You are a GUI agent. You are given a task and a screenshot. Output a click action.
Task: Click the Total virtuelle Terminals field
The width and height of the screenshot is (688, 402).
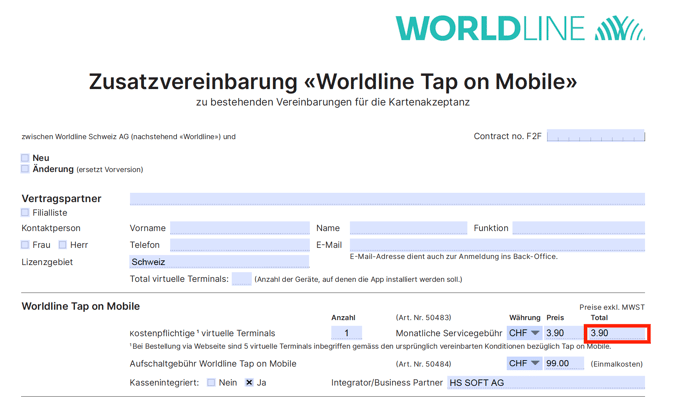click(x=241, y=279)
